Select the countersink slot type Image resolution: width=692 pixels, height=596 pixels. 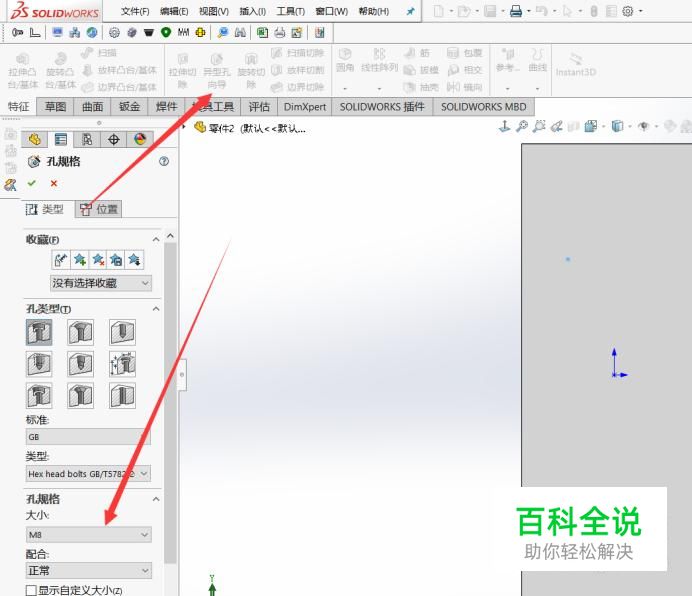click(x=80, y=395)
